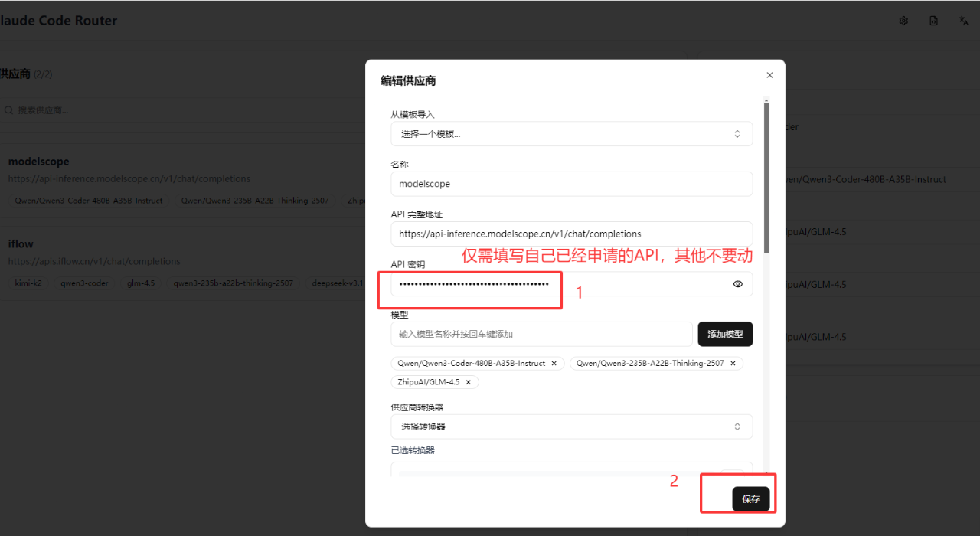Open the 选择转换器 transformer dropdown
Image resolution: width=980 pixels, height=536 pixels.
click(x=571, y=427)
